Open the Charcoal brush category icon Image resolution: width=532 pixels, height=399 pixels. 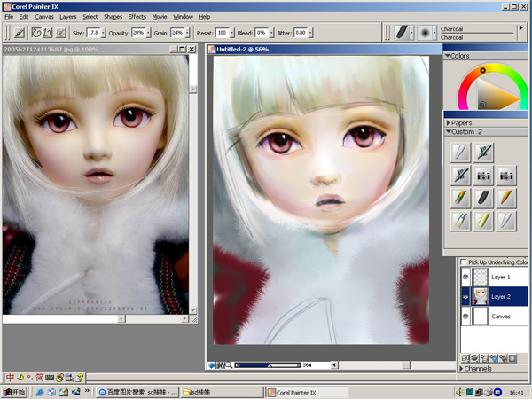pos(402,33)
